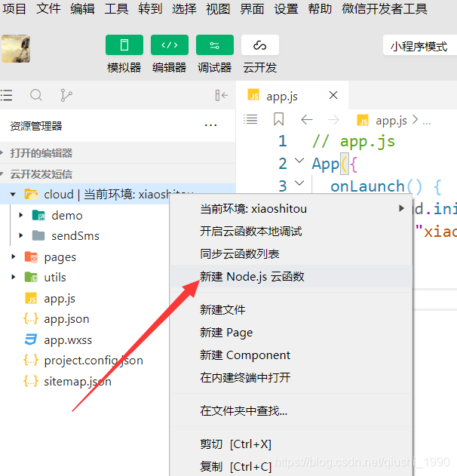457x476 pixels.
Task: Open the 微信开发者工具 menu
Action: 385,8
